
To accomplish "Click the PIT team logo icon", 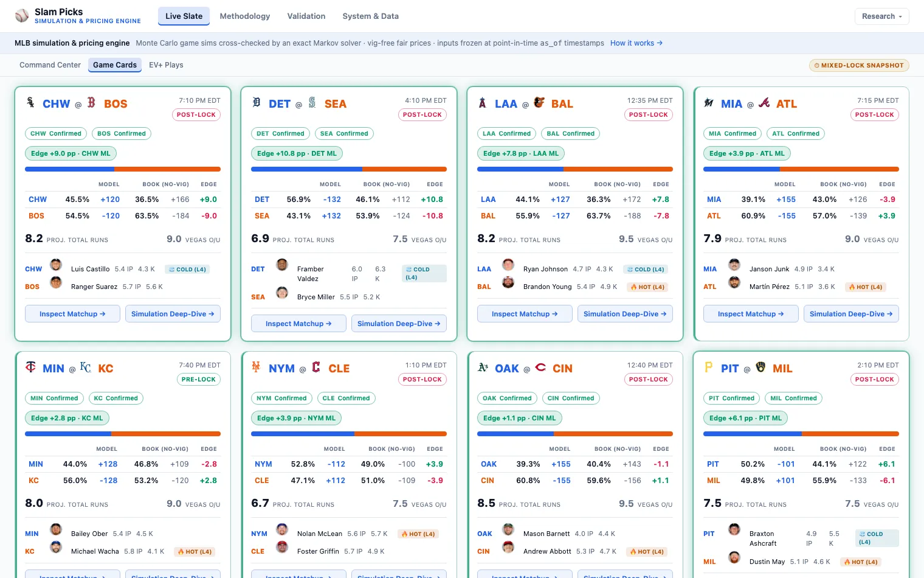I will [x=709, y=367].
